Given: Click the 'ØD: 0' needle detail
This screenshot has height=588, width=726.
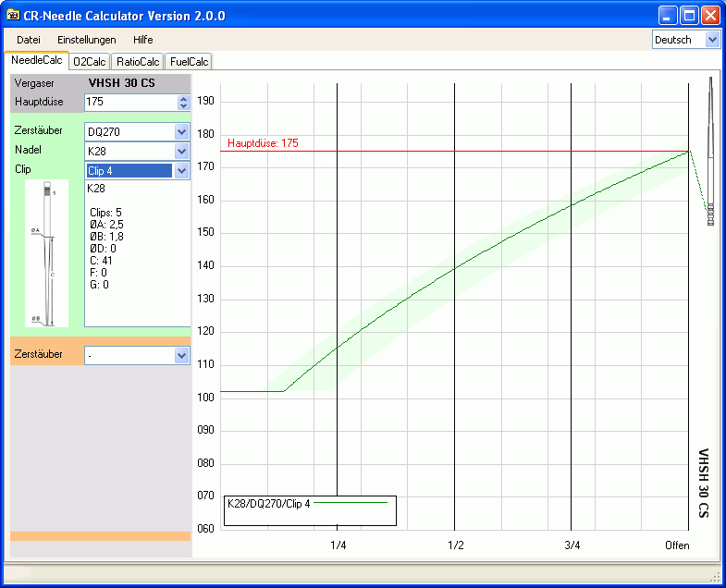Looking at the screenshot, I should 103,249.
